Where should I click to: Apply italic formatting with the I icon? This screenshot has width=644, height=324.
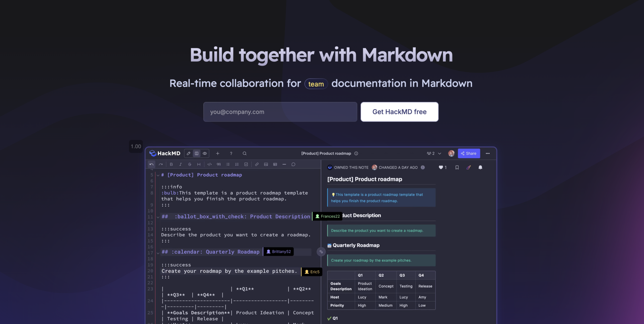pos(180,164)
